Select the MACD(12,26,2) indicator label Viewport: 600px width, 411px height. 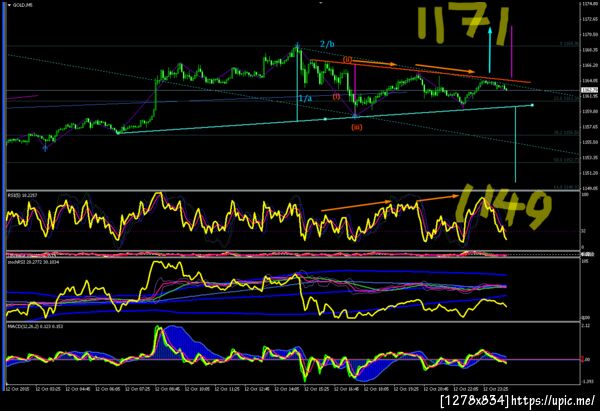35,326
